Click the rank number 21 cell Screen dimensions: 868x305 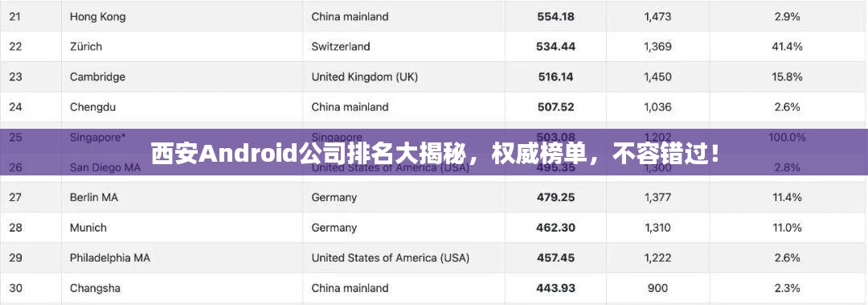(15, 17)
